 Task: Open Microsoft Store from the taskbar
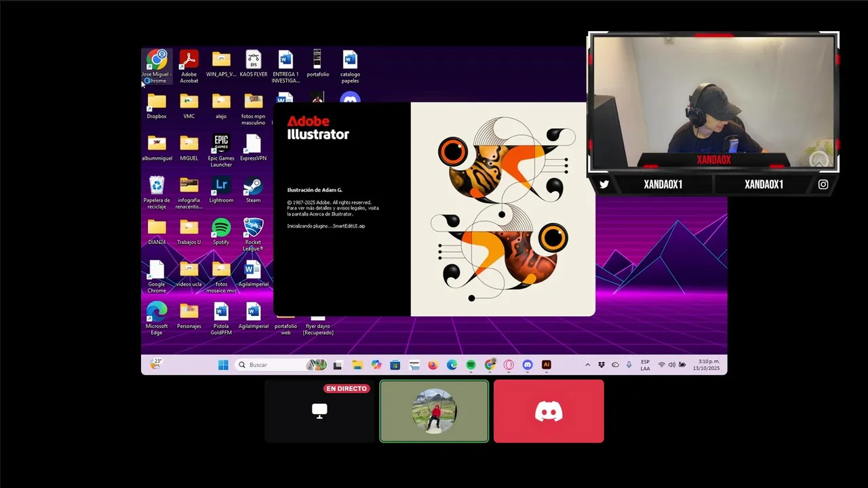pos(395,365)
